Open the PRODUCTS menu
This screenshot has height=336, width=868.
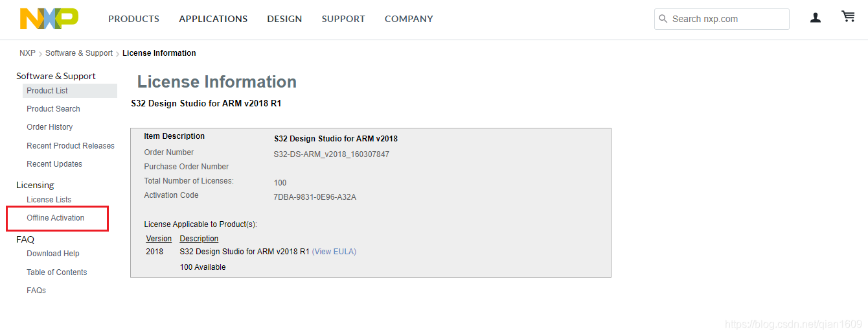(x=133, y=19)
